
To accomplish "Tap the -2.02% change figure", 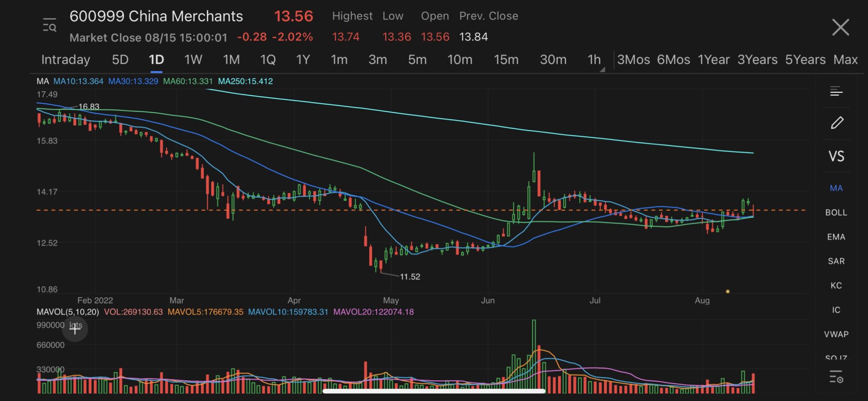I will point(292,37).
